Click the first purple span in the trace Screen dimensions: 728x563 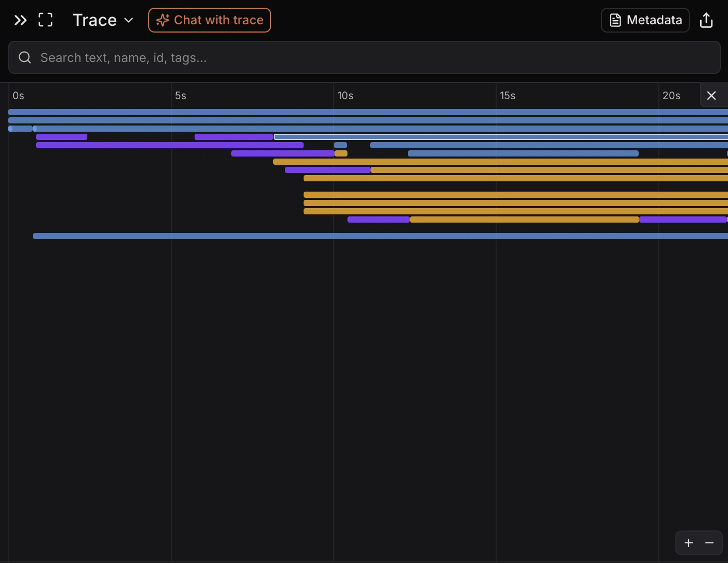(61, 137)
